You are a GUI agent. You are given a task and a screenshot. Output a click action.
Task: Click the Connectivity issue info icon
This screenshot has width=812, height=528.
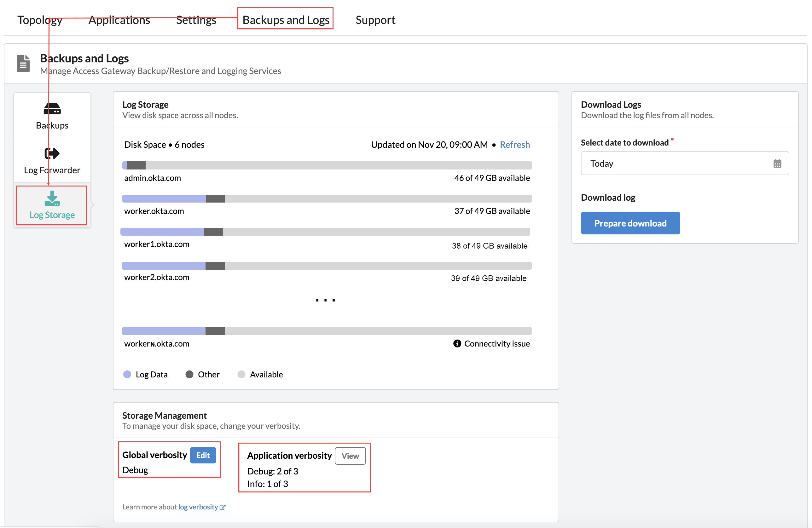[x=457, y=343]
